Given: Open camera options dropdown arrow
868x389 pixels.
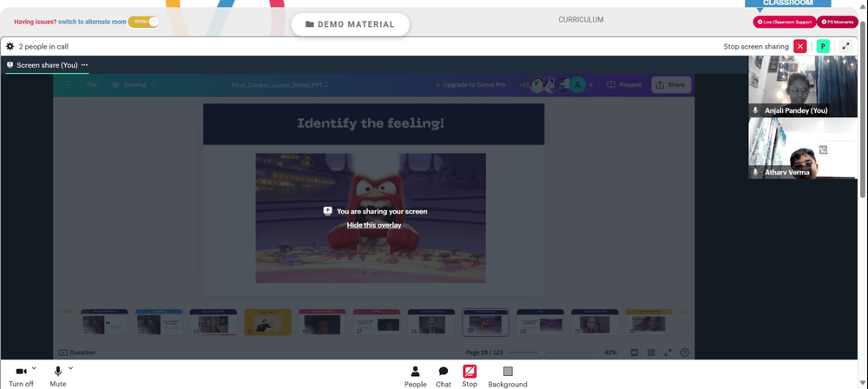Looking at the screenshot, I should [x=34, y=367].
